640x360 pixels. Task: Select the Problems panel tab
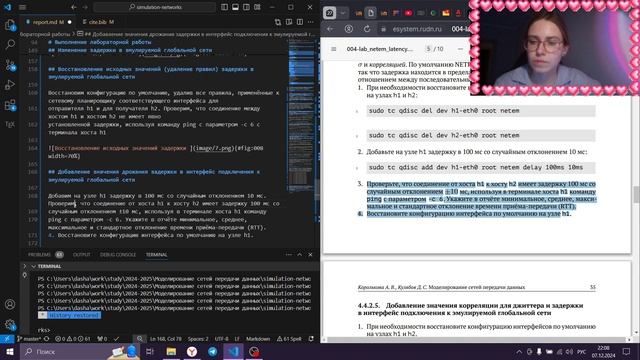45,255
